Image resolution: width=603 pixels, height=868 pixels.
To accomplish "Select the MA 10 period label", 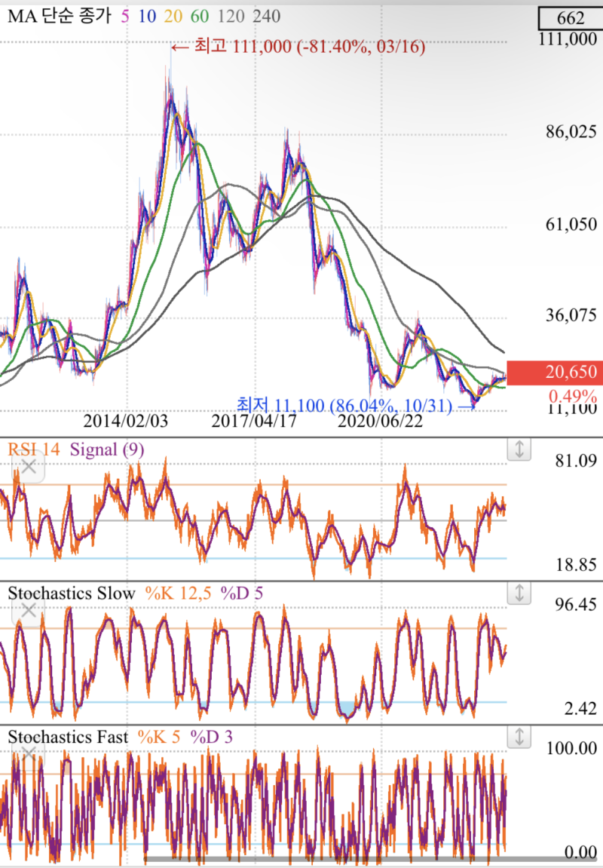I will click(x=147, y=16).
